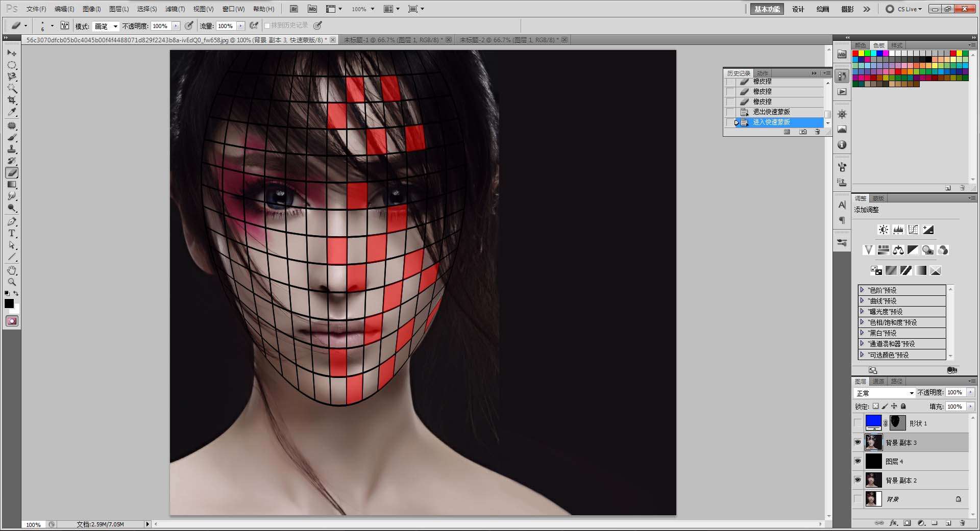Switch to the 通道 tab
Image resolution: width=980 pixels, height=531 pixels.
pos(878,381)
